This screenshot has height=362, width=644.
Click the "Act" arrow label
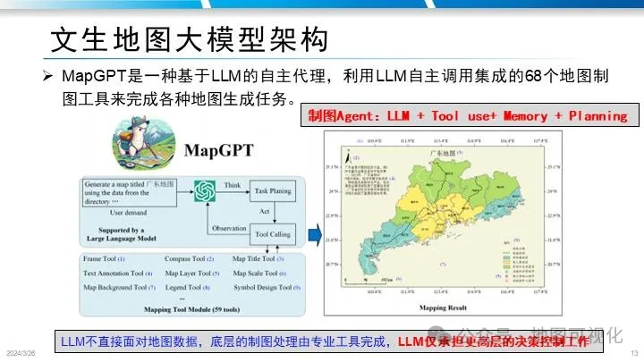click(x=265, y=211)
